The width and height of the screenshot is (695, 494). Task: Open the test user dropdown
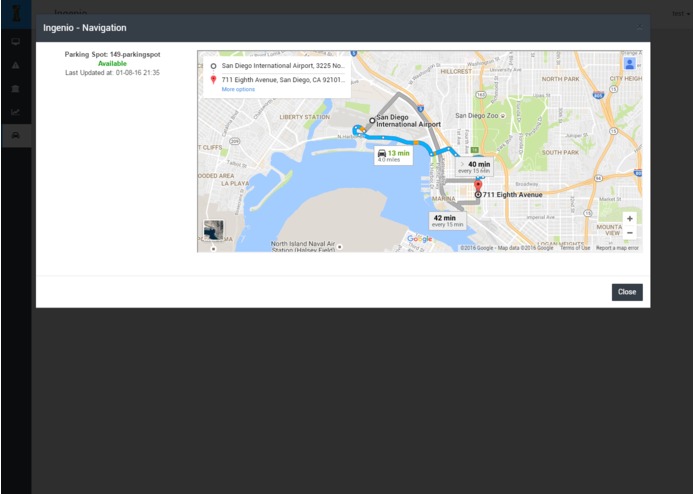tap(681, 14)
